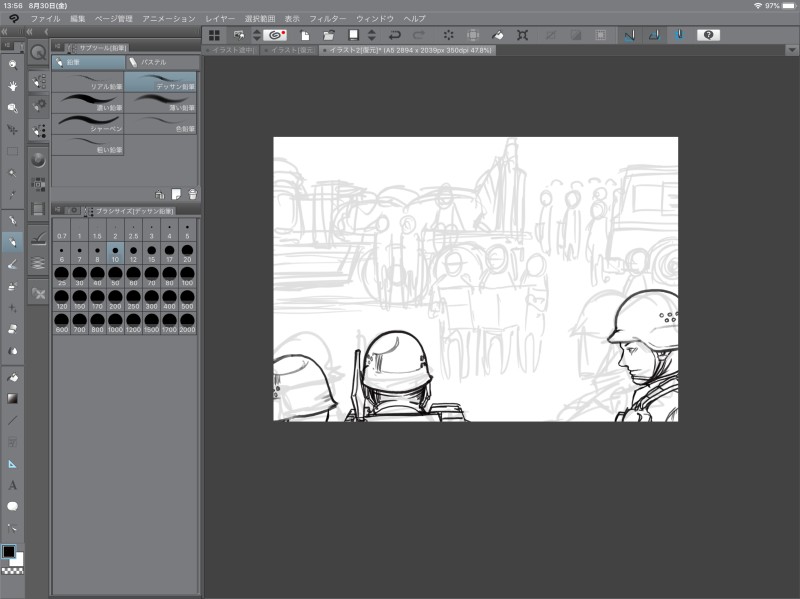Image resolution: width=800 pixels, height=599 pixels.
Task: Toggle snap to grid in command bar
Action: pos(678,35)
